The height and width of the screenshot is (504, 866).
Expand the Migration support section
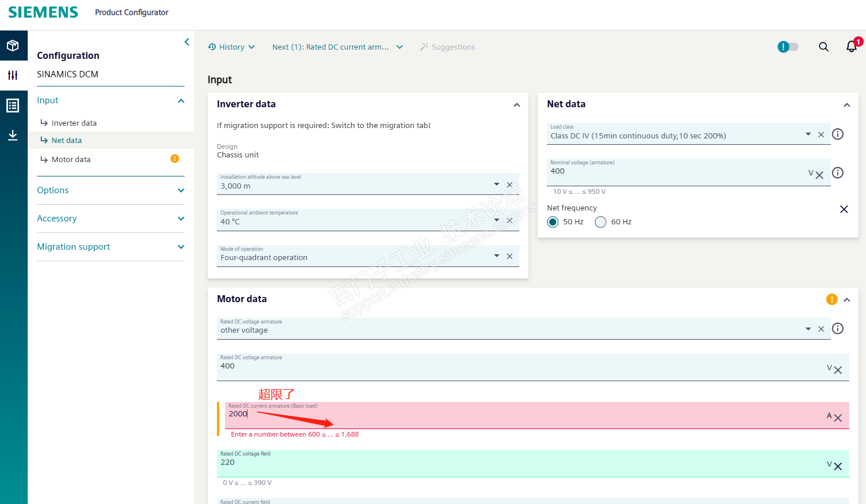click(181, 247)
